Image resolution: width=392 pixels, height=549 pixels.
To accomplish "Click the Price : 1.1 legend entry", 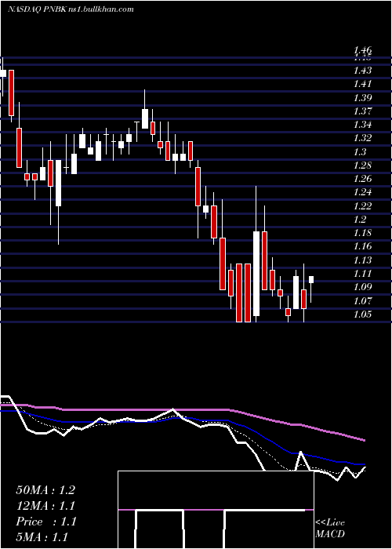I will [x=45, y=522].
